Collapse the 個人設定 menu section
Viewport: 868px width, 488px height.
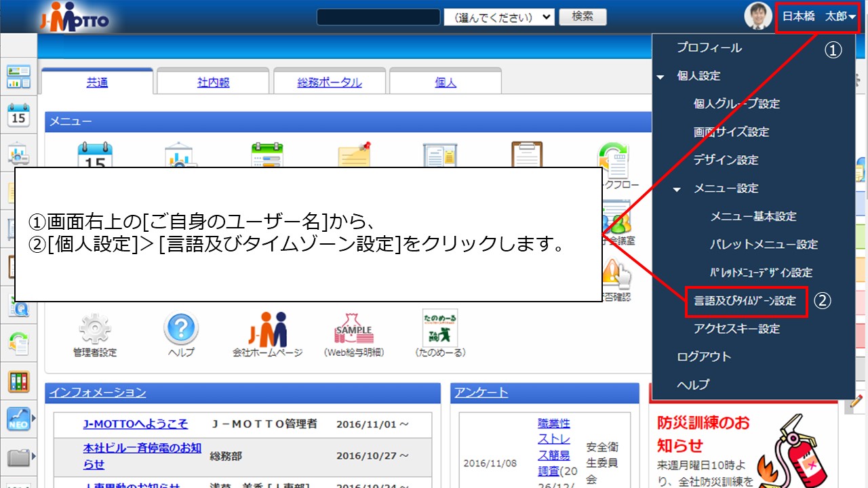point(660,77)
